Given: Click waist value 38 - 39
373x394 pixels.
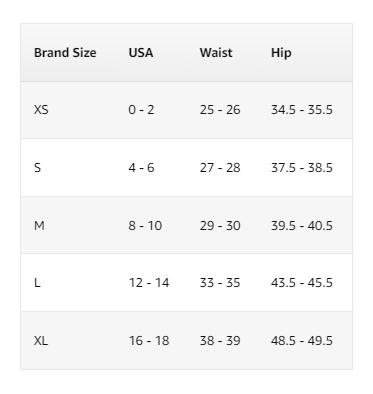Looking at the screenshot, I should pyautogui.click(x=220, y=341).
